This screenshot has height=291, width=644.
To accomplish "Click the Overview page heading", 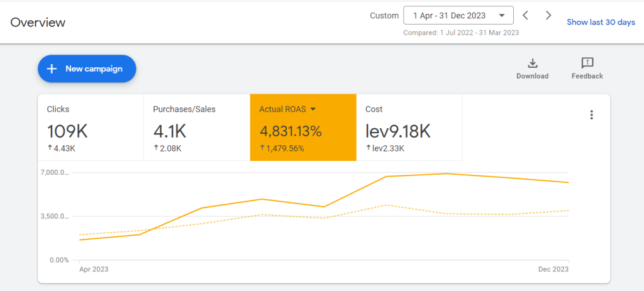I will tap(38, 22).
